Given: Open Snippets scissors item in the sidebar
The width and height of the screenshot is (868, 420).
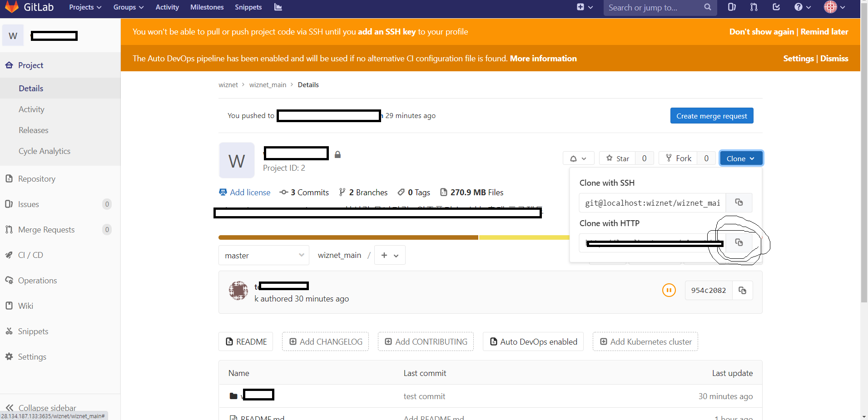Looking at the screenshot, I should click(60, 331).
